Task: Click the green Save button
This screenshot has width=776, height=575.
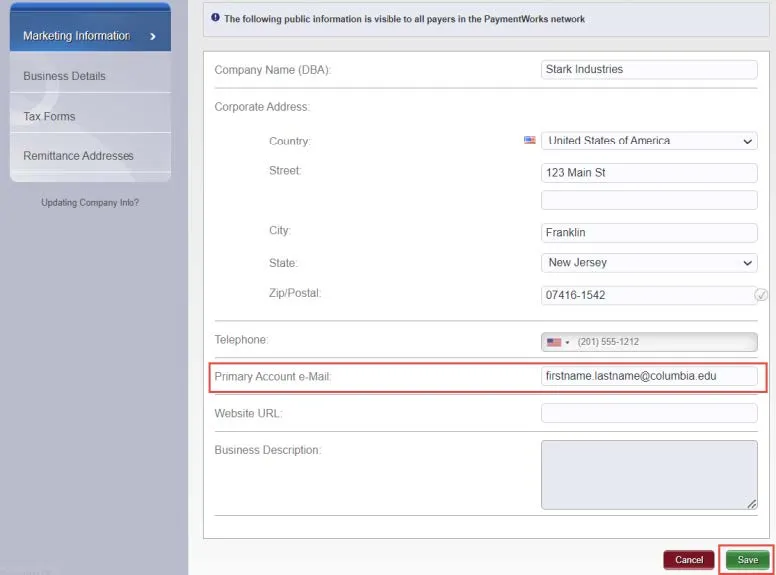Action: (747, 560)
